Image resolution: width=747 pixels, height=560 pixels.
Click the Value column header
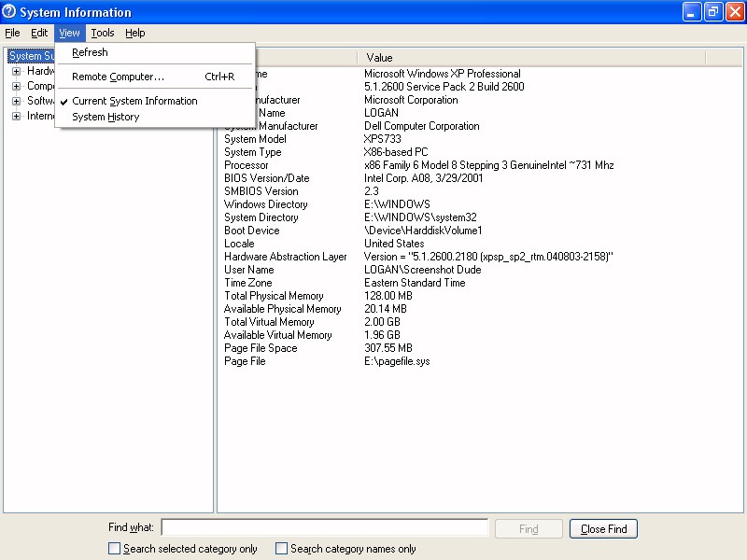click(x=530, y=58)
